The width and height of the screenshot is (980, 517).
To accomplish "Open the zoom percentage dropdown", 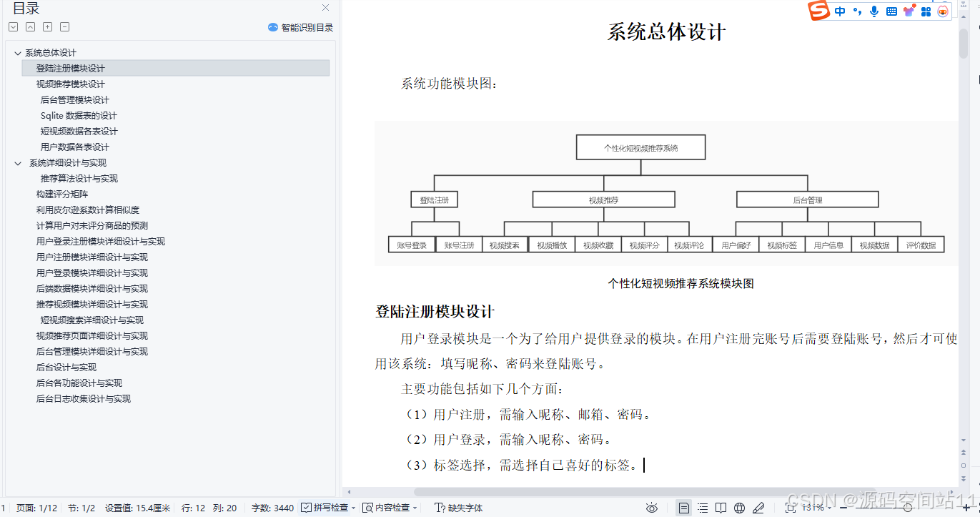I will pos(816,508).
